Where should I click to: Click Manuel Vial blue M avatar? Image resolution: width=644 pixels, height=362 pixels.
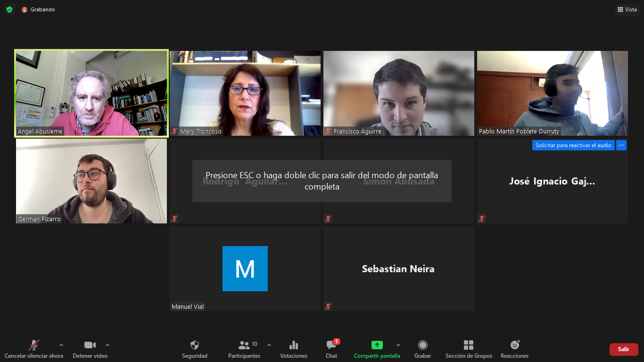point(245,269)
